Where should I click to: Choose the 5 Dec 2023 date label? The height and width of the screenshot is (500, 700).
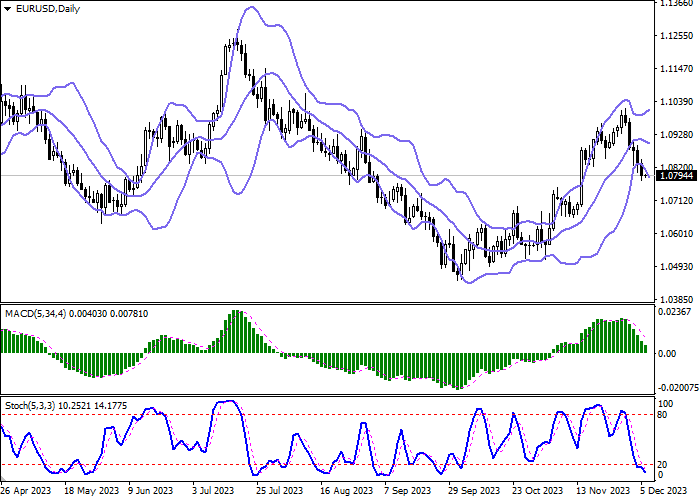point(664,491)
